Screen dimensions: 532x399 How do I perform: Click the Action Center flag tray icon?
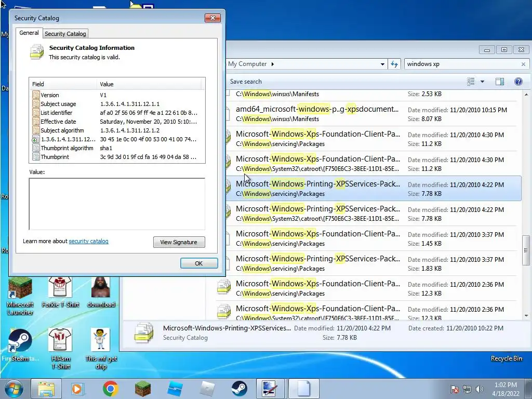click(x=454, y=389)
